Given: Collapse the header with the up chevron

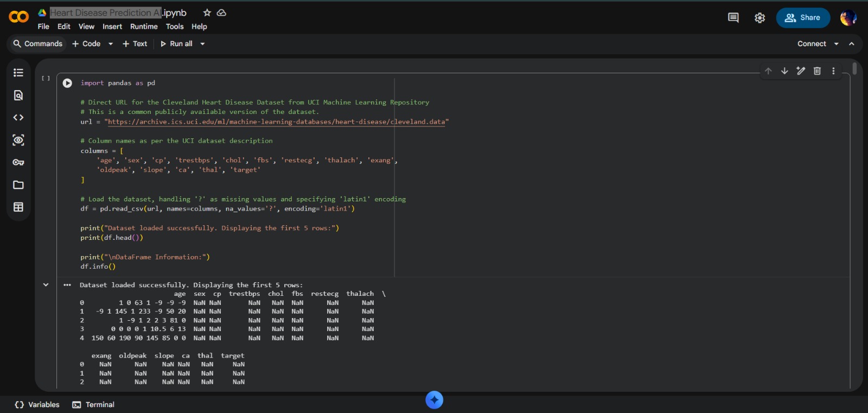Looking at the screenshot, I should pyautogui.click(x=852, y=44).
